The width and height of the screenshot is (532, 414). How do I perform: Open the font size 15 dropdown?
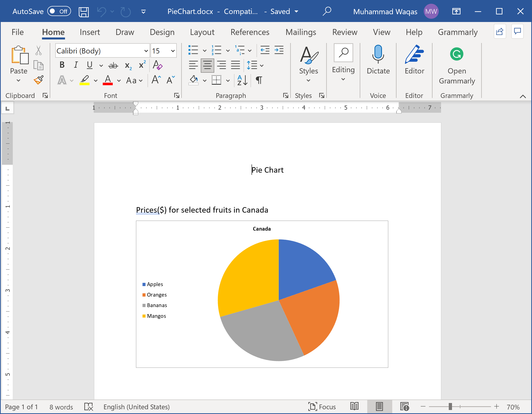coord(173,51)
